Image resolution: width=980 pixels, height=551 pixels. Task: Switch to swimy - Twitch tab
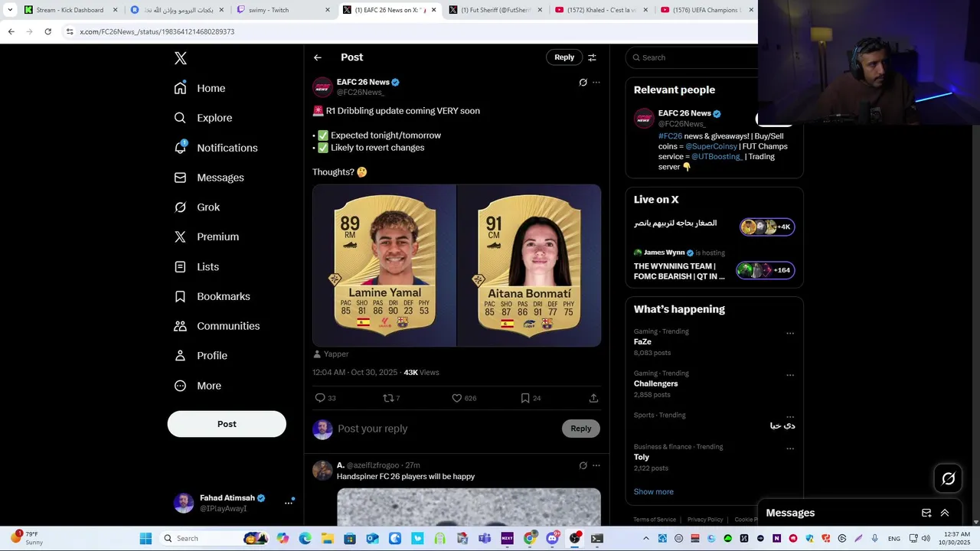click(283, 10)
